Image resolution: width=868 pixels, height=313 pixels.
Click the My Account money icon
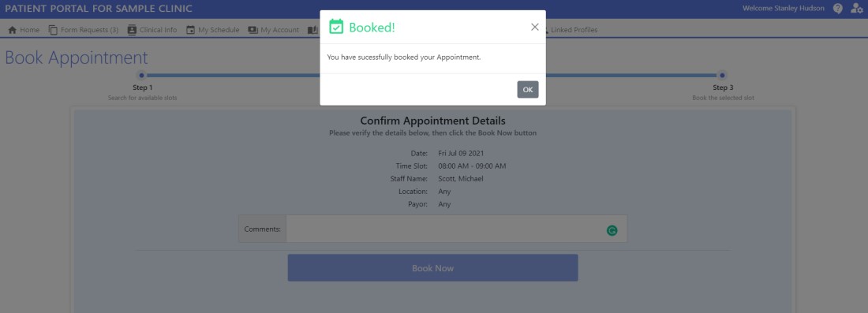pos(253,30)
